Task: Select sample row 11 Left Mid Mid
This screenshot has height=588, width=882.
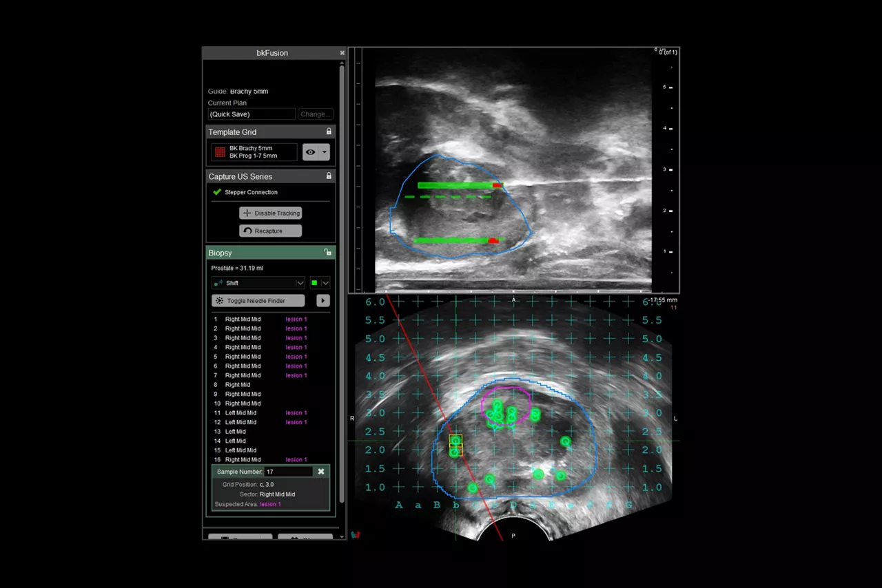Action: [x=270, y=413]
